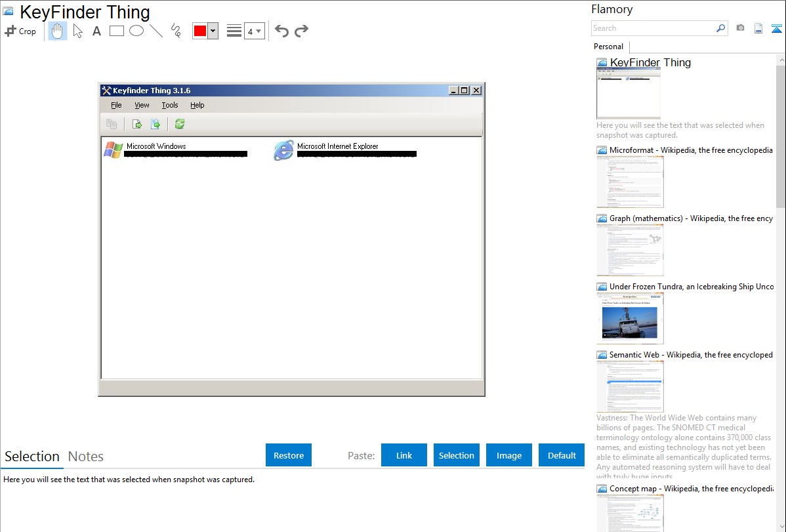786x532 pixels.
Task: Click the magnifier search icon in Flamory
Action: [x=721, y=28]
